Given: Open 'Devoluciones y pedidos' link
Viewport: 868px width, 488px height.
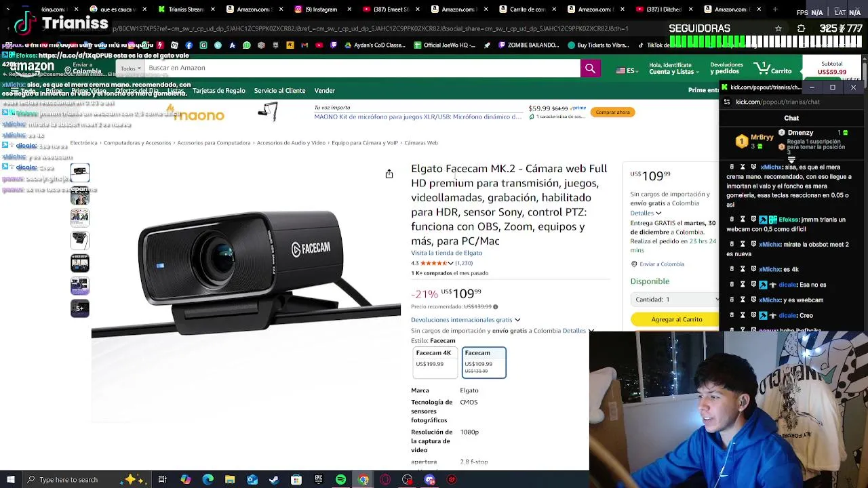Looking at the screenshot, I should pyautogui.click(x=726, y=68).
